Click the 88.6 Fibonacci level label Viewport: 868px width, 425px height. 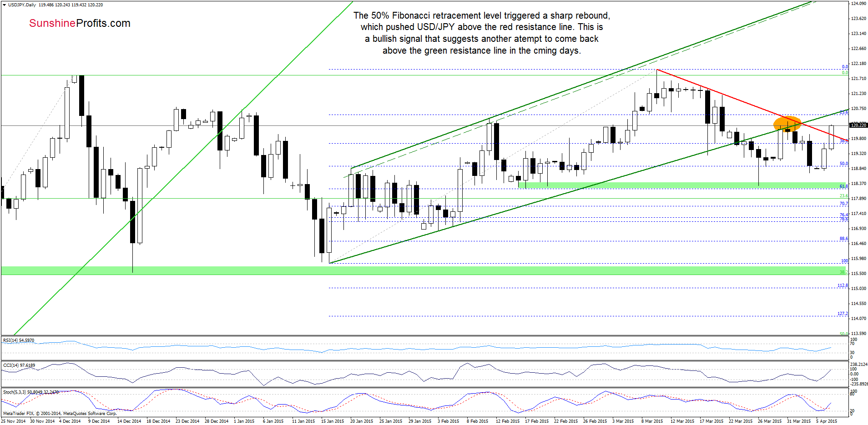coord(843,239)
